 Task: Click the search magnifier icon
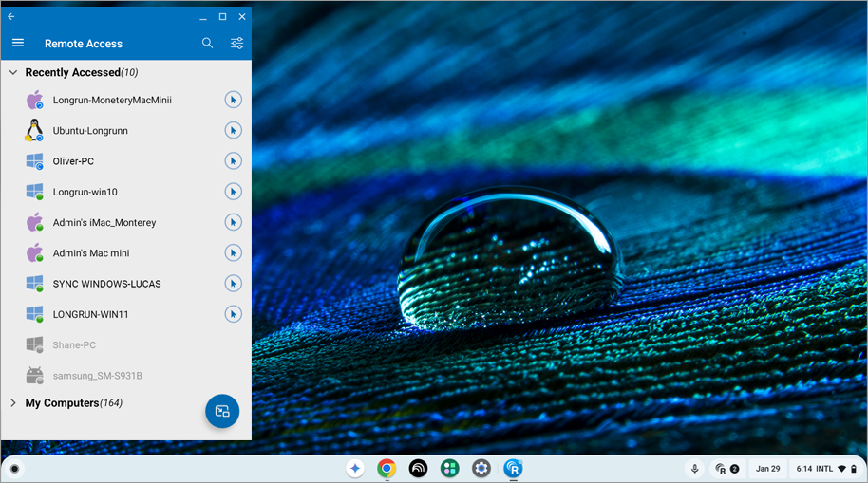click(x=208, y=43)
